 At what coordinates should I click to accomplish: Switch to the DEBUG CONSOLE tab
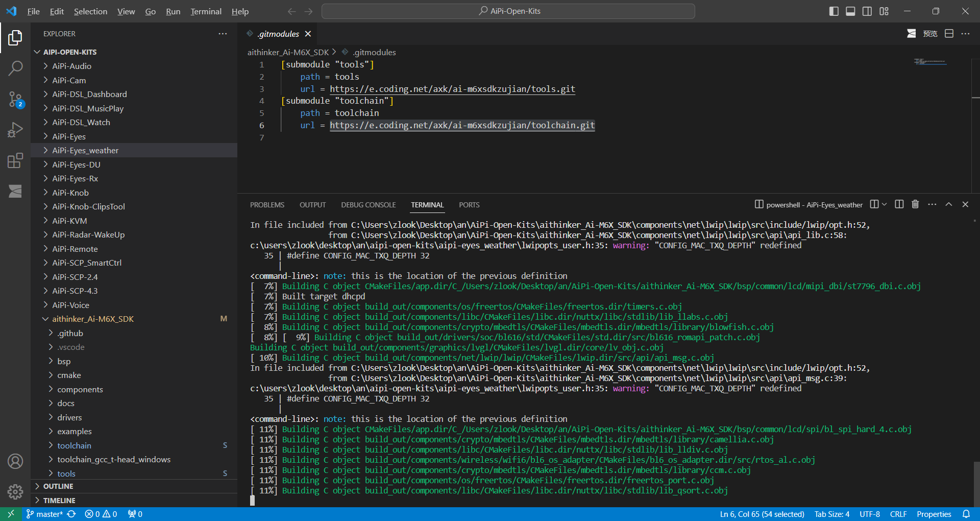click(369, 205)
